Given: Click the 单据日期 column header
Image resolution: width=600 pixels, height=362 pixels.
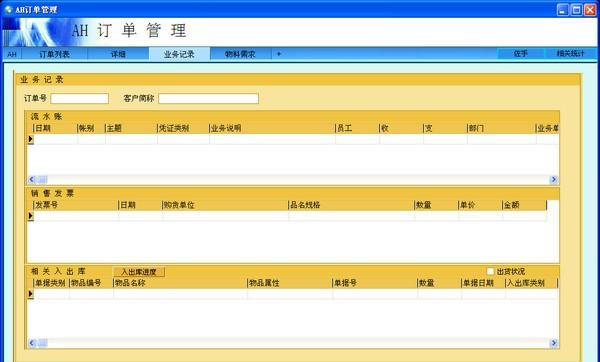Looking at the screenshot, I should coord(483,283).
